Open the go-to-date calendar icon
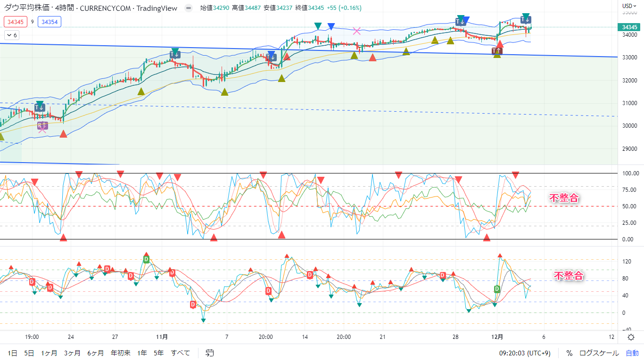 coord(210,353)
